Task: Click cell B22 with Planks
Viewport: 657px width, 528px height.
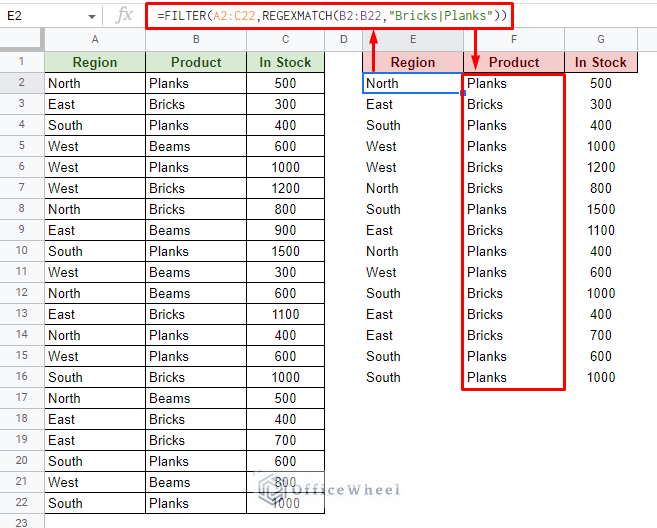Action: click(x=196, y=503)
